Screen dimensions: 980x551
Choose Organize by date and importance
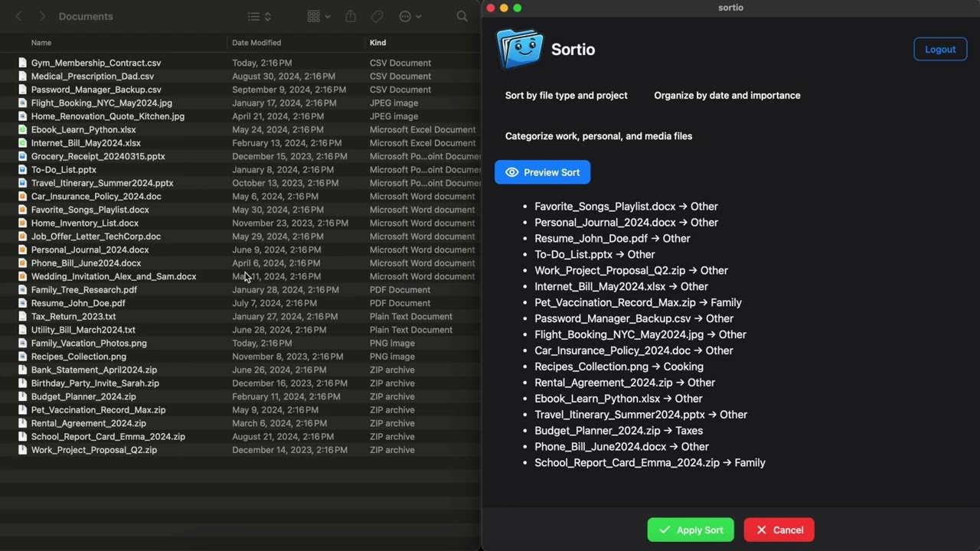[x=727, y=96]
